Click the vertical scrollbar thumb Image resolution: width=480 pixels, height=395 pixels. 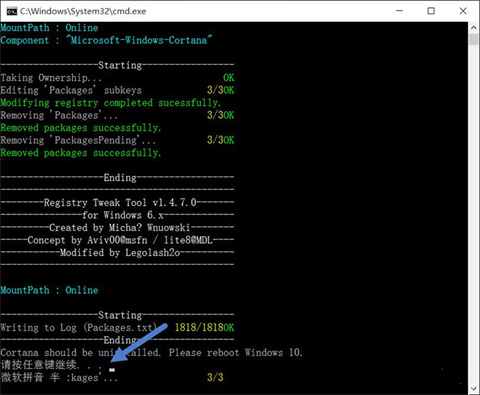tap(473, 39)
